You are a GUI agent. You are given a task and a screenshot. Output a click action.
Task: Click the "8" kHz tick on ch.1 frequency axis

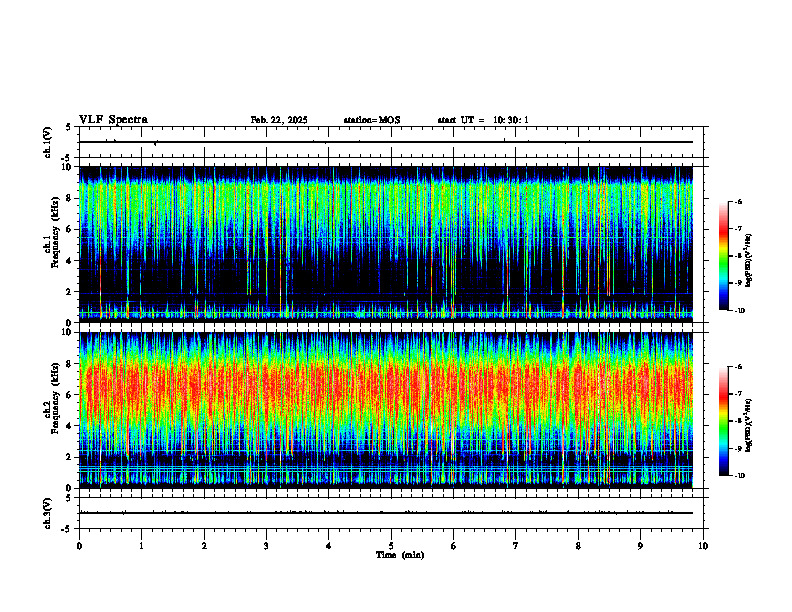click(70, 198)
